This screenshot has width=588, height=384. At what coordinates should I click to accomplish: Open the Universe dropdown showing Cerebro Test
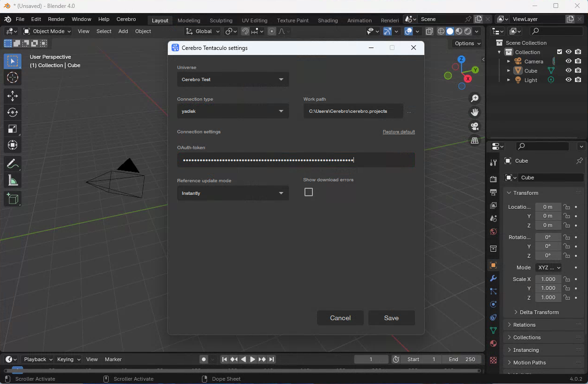click(233, 79)
